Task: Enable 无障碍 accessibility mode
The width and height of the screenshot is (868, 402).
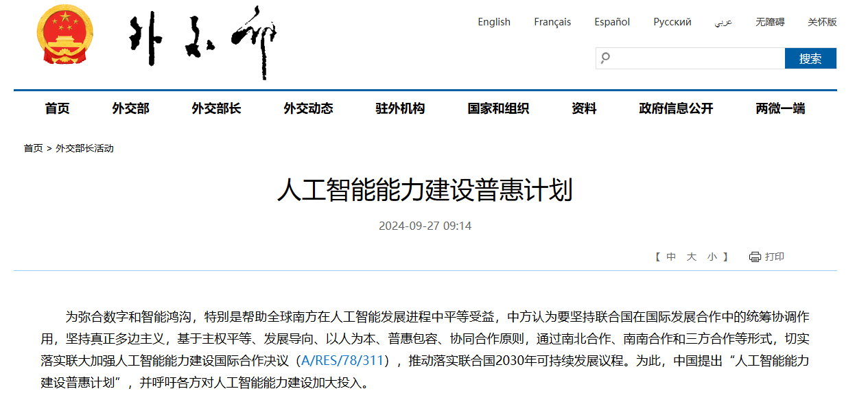Action: tap(770, 22)
